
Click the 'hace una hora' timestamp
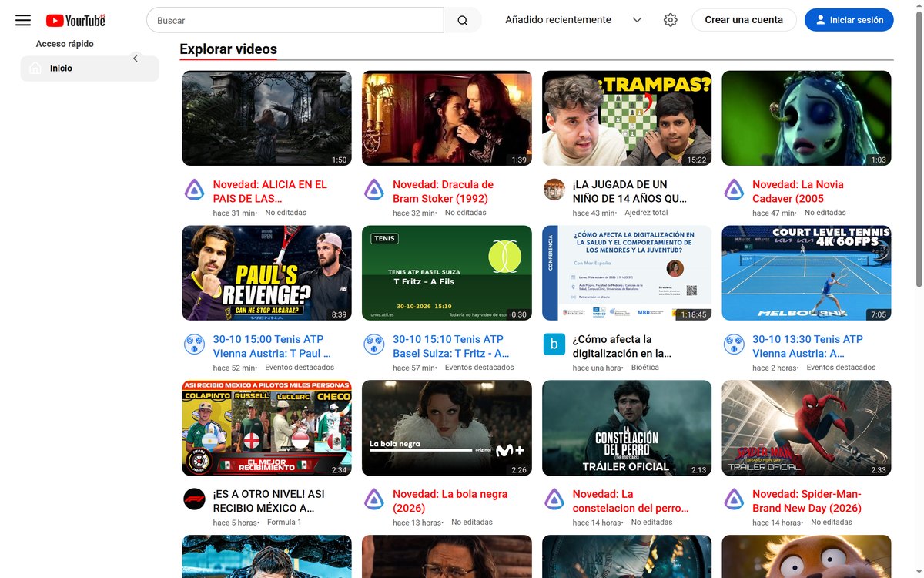(x=597, y=368)
